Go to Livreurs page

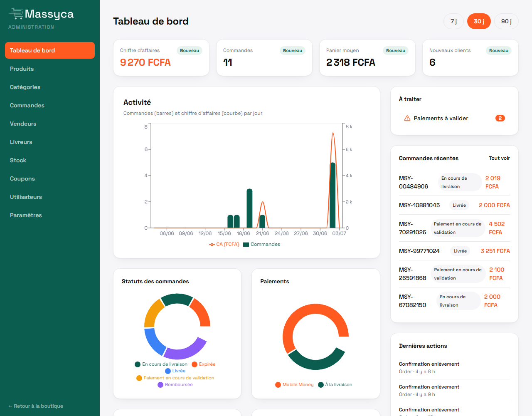click(x=50, y=142)
